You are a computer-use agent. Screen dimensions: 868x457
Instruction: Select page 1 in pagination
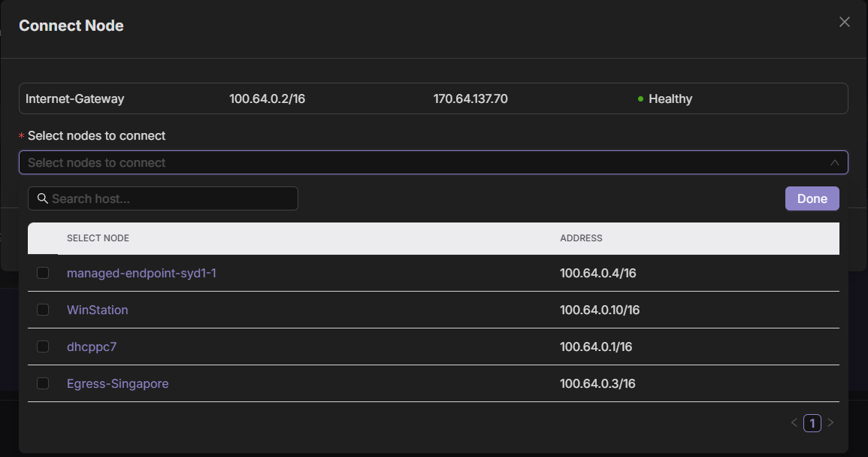812,423
